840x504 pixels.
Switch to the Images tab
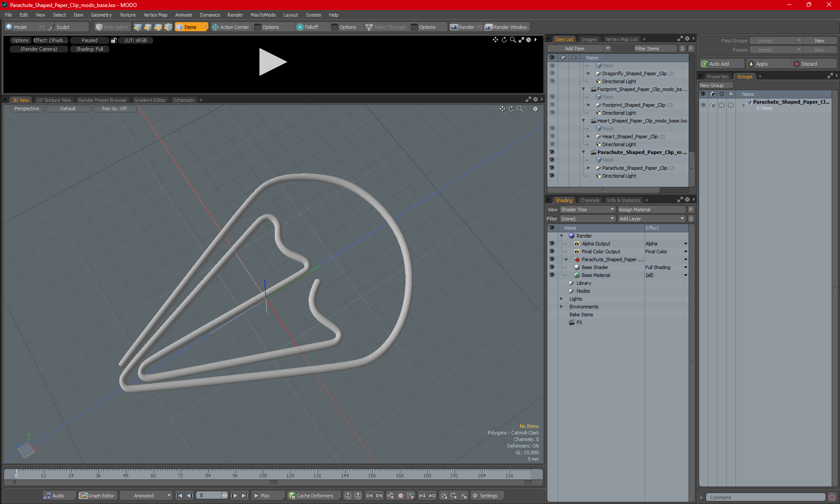click(589, 39)
